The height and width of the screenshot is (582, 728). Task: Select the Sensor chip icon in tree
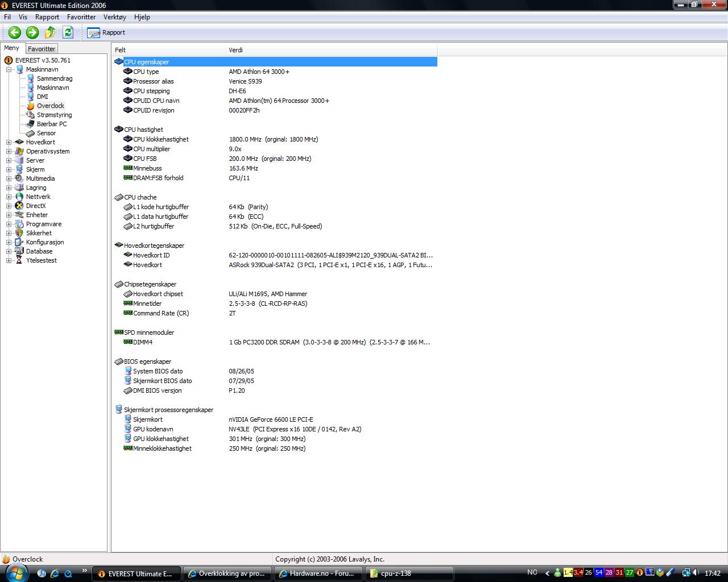pos(30,133)
